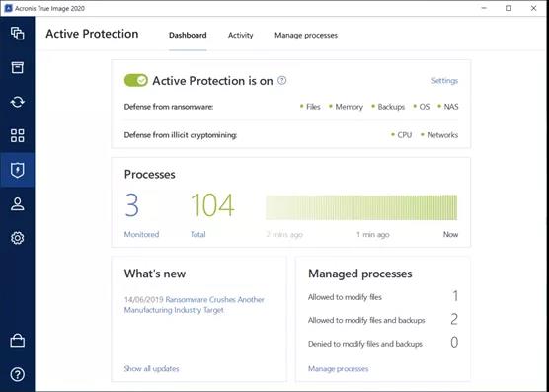The height and width of the screenshot is (392, 549).
Task: Open the Settings gear in sidebar
Action: click(17, 238)
